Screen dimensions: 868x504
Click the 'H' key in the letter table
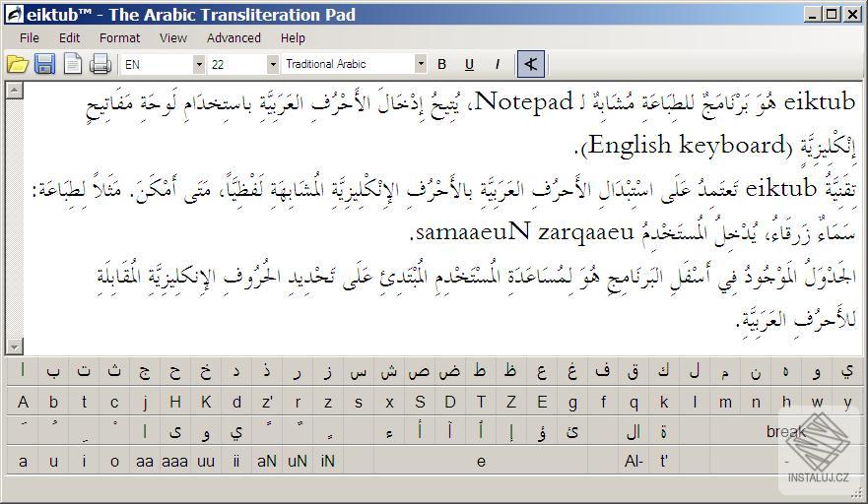175,402
